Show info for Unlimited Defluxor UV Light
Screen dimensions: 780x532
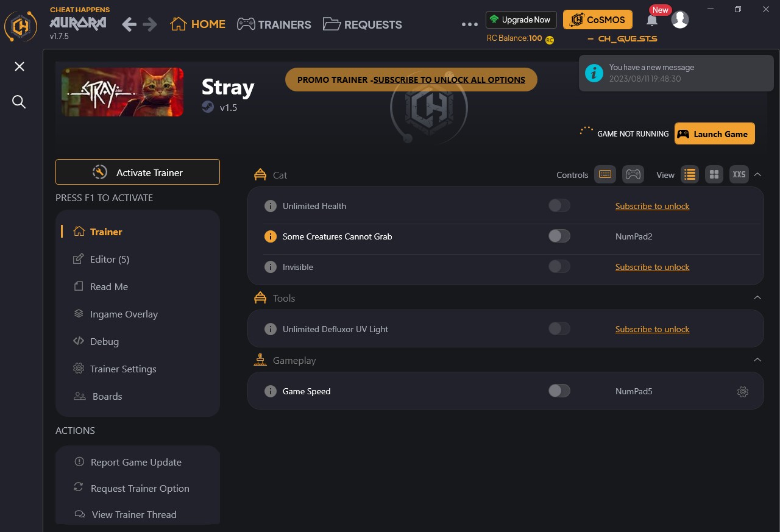click(x=271, y=329)
